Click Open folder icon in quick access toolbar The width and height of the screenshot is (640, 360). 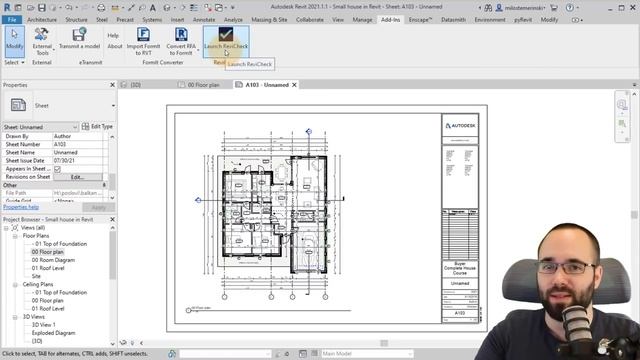coord(31,7)
